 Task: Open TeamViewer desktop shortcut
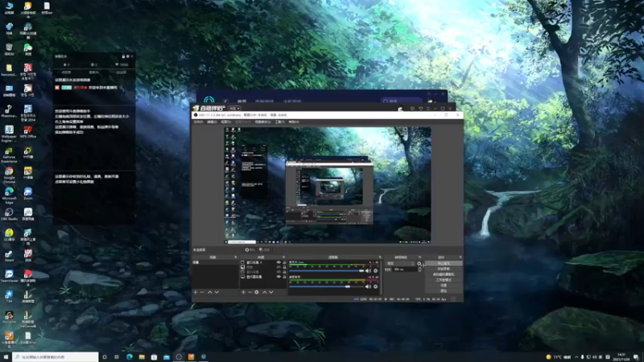tap(9, 276)
